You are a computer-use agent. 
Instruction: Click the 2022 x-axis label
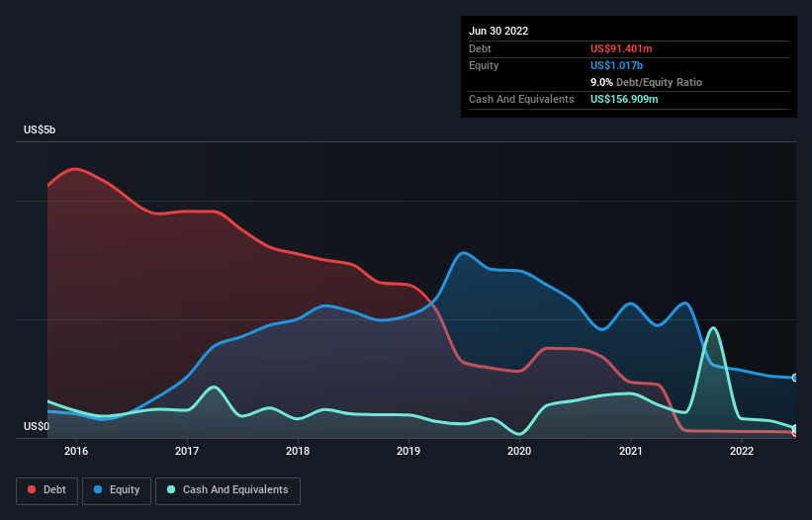(x=742, y=451)
